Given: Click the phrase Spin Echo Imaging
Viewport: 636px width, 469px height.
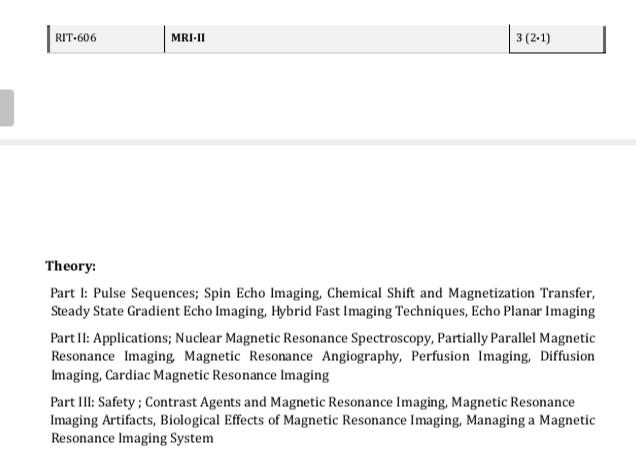Looking at the screenshot, I should pos(262,293).
